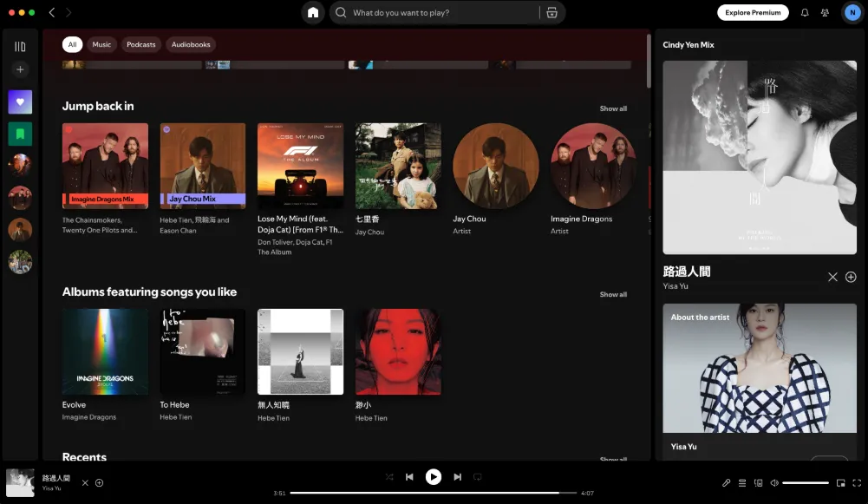Open the Imagine Dragons artist circle
This screenshot has width=868, height=504.
click(x=593, y=167)
